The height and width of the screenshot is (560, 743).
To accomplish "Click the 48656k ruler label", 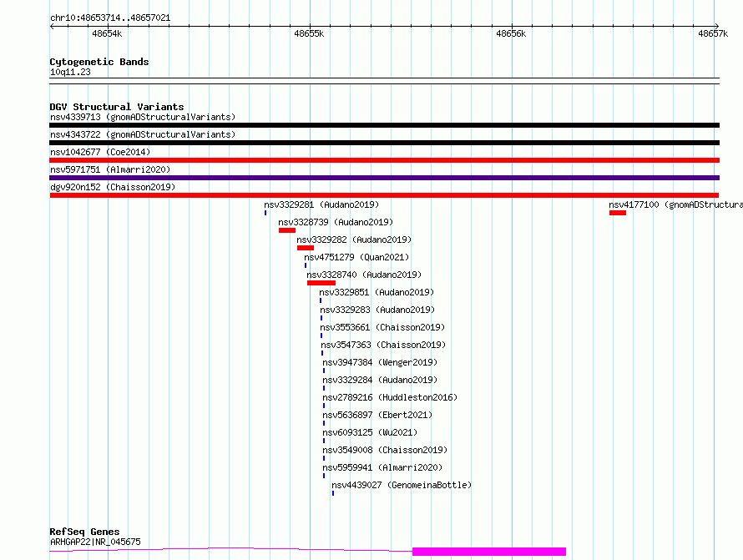I will [511, 33].
